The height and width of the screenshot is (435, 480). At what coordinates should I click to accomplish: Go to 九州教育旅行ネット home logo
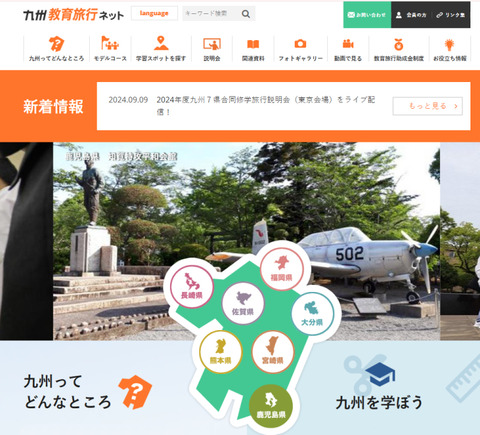[73, 15]
